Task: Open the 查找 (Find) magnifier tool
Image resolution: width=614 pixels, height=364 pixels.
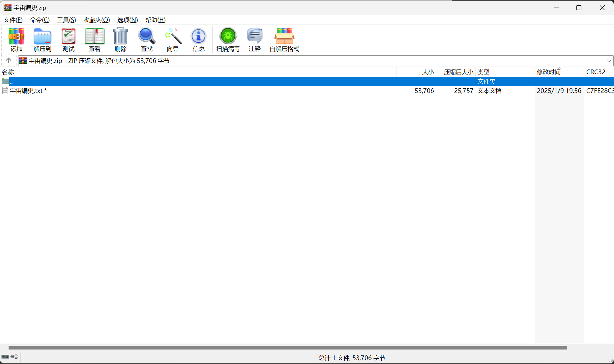Action: click(147, 40)
